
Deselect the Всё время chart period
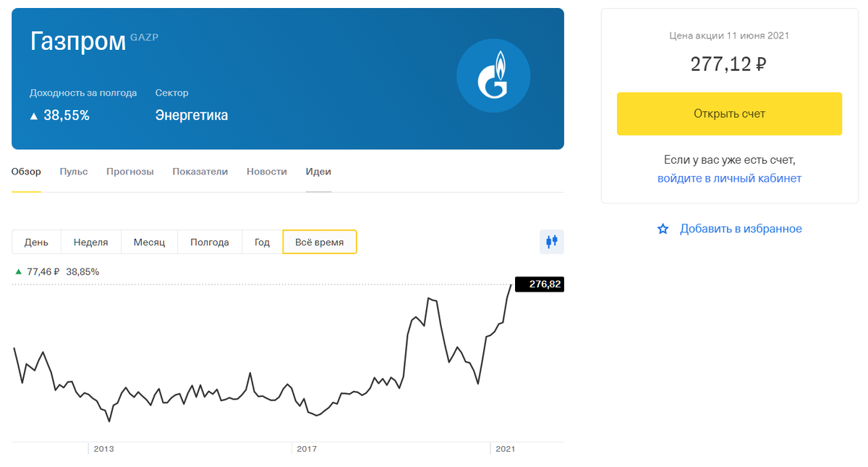(x=319, y=242)
